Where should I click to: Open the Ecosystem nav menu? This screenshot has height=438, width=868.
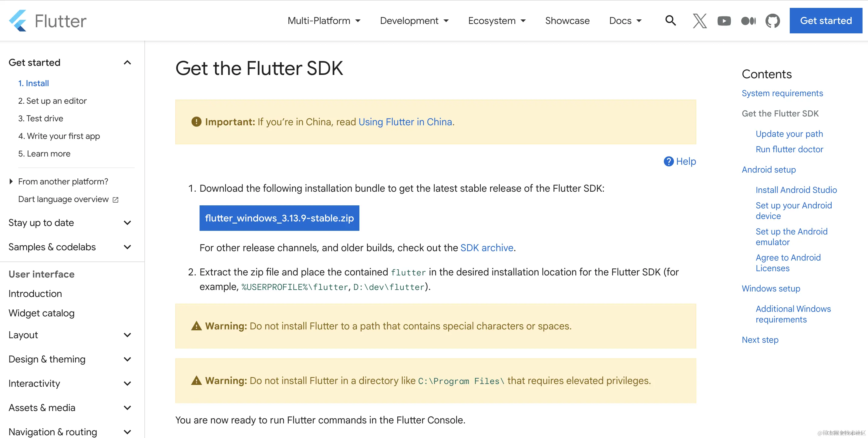tap(497, 21)
